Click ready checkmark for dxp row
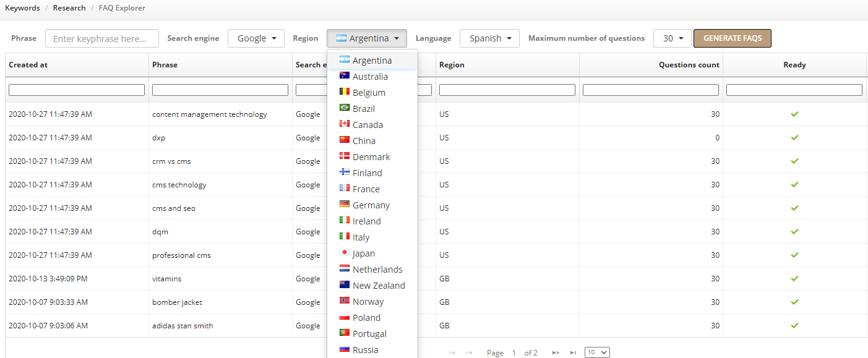Screen dimensions: 868x358 795,138
